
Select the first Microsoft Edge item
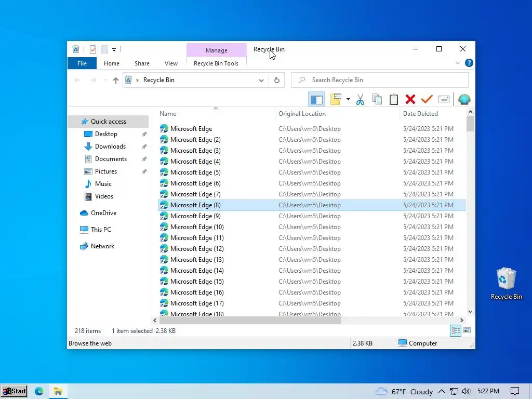(x=191, y=129)
